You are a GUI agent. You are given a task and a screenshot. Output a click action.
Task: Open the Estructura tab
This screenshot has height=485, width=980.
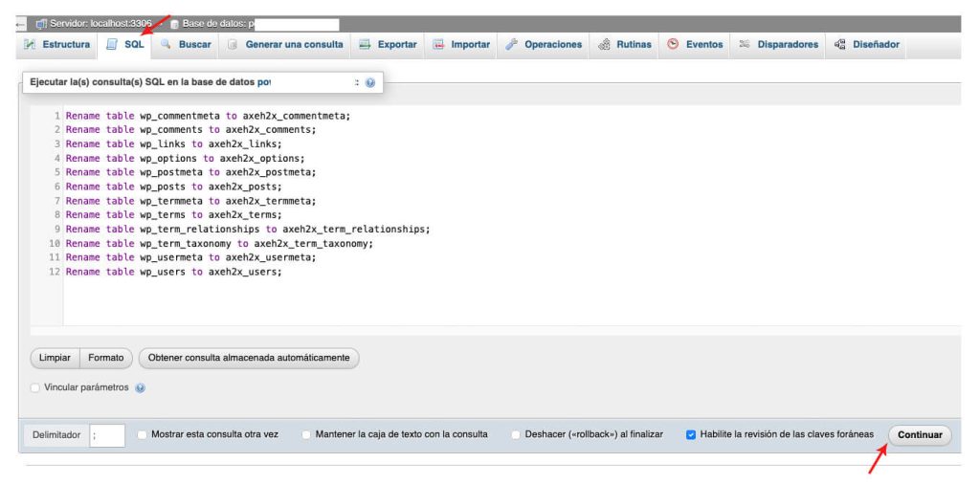[x=56, y=45]
